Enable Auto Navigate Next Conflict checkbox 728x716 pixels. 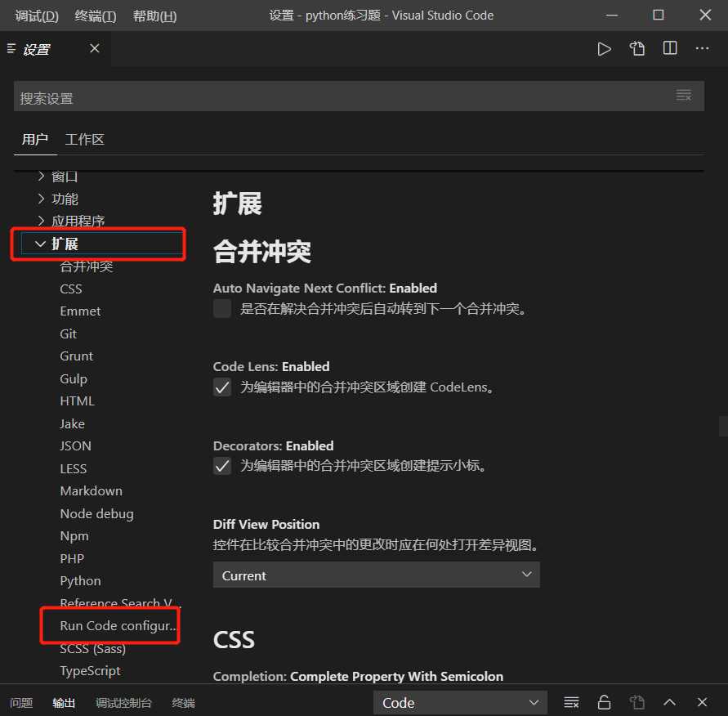[222, 308]
